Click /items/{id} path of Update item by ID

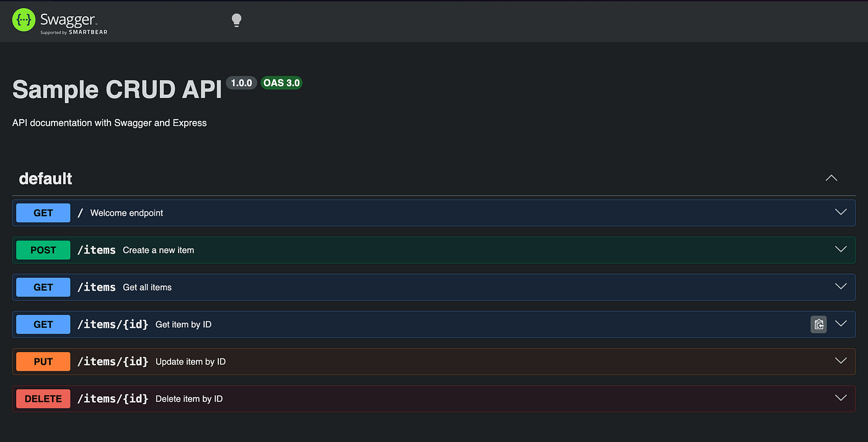tap(113, 361)
